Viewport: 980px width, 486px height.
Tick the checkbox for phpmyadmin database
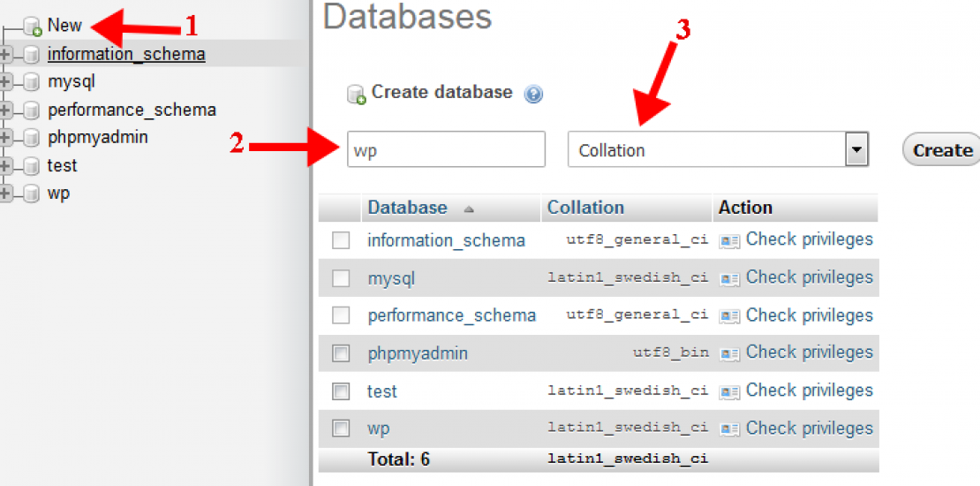click(341, 353)
